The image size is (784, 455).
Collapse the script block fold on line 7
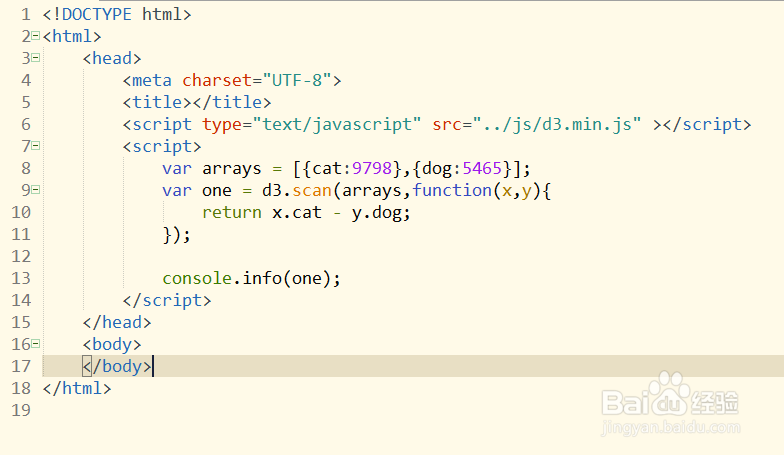(x=36, y=146)
